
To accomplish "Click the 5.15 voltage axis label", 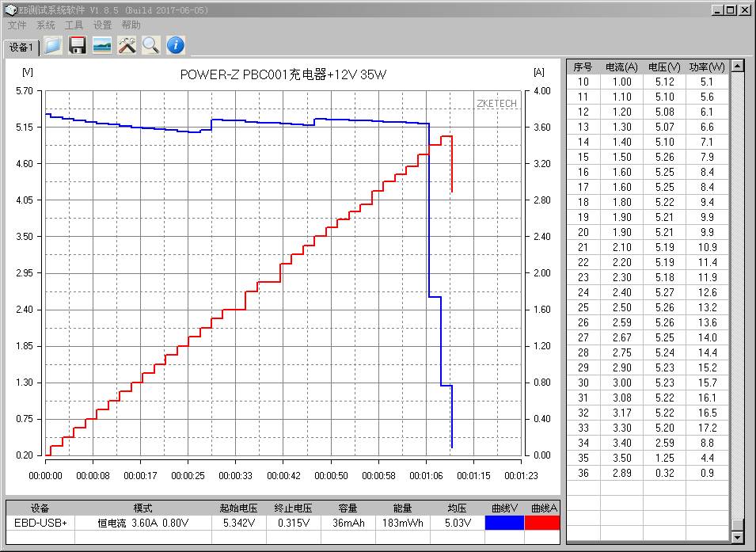I will pos(25,128).
